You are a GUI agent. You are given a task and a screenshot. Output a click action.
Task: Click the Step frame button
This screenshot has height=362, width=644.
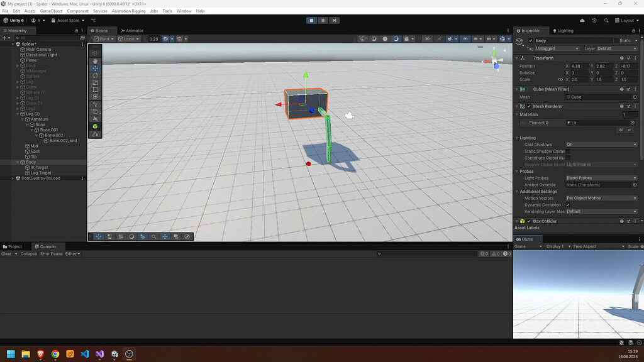[x=334, y=20]
